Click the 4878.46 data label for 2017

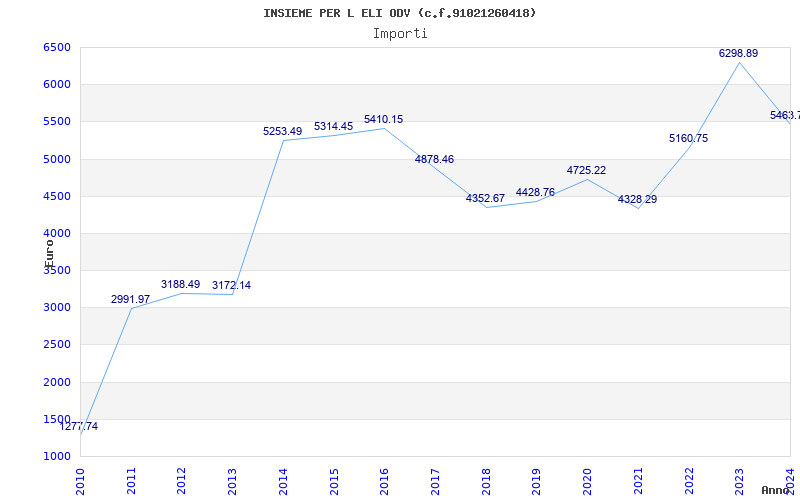pos(434,159)
